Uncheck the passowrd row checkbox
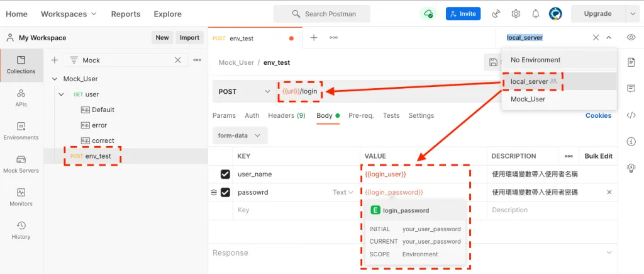644x274 pixels. click(x=225, y=192)
